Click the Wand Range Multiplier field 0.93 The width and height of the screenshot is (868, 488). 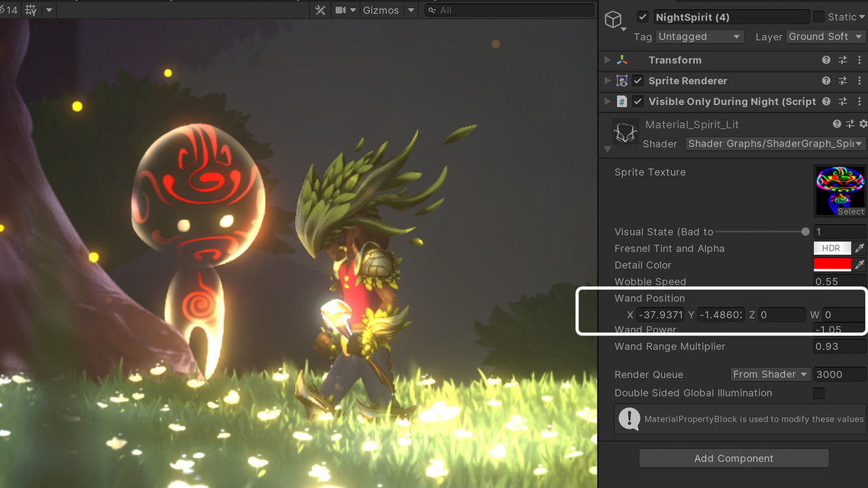coord(840,346)
